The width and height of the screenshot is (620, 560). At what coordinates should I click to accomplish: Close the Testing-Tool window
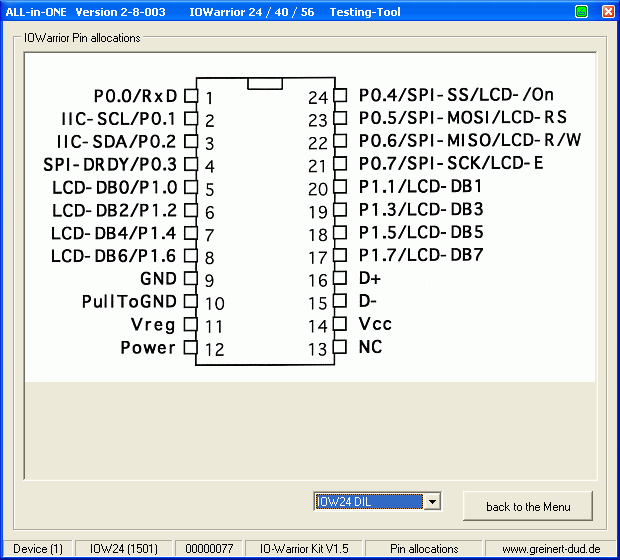(x=608, y=11)
